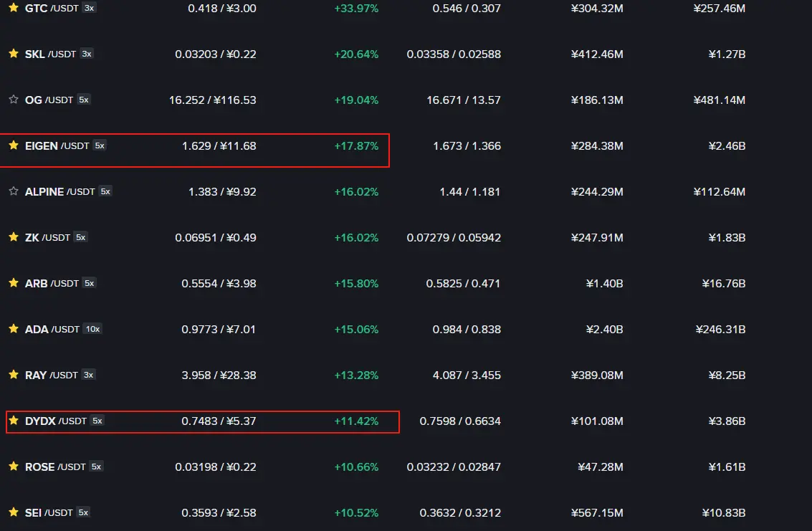The width and height of the screenshot is (812, 531).
Task: Open the EIGEN /USDT trading pair
Action: (x=57, y=146)
